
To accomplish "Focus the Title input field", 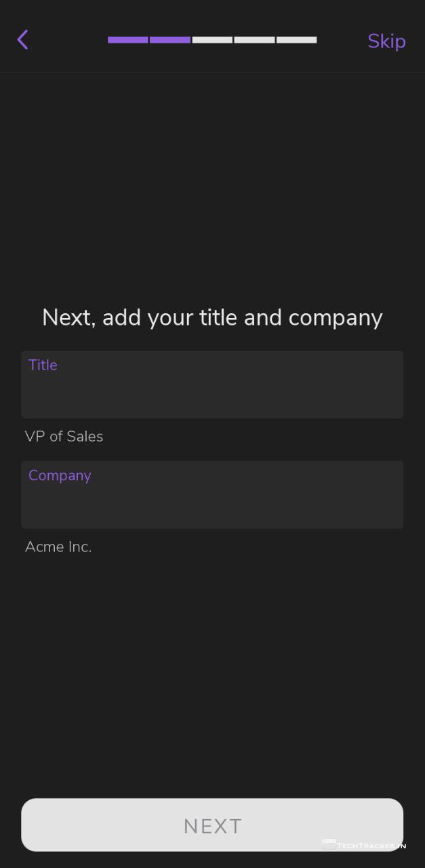I will [212, 393].
